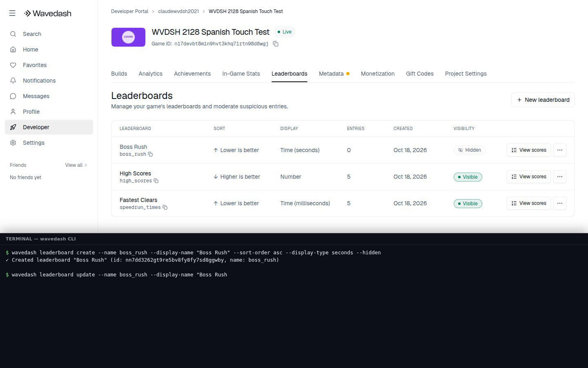588x368 pixels.
Task: Click the VISIBILITY column header
Action: 464,128
